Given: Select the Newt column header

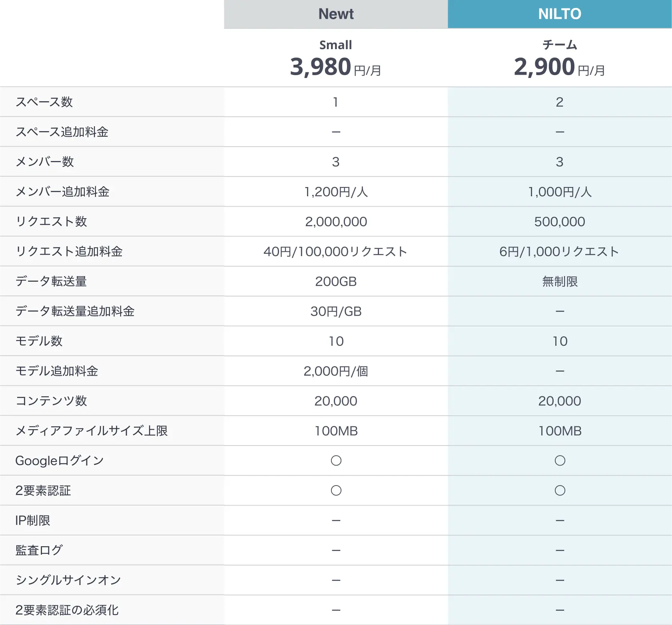Looking at the screenshot, I should (x=336, y=14).
